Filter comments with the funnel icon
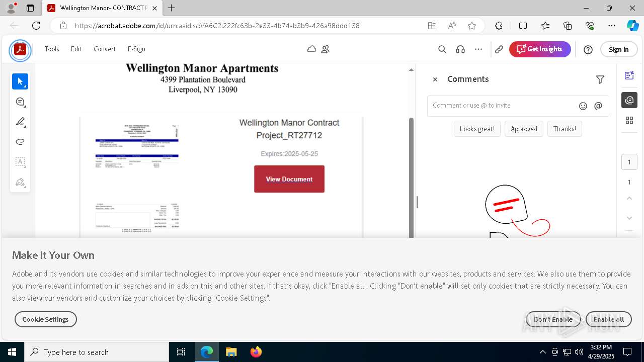The height and width of the screenshot is (362, 644). point(600,79)
